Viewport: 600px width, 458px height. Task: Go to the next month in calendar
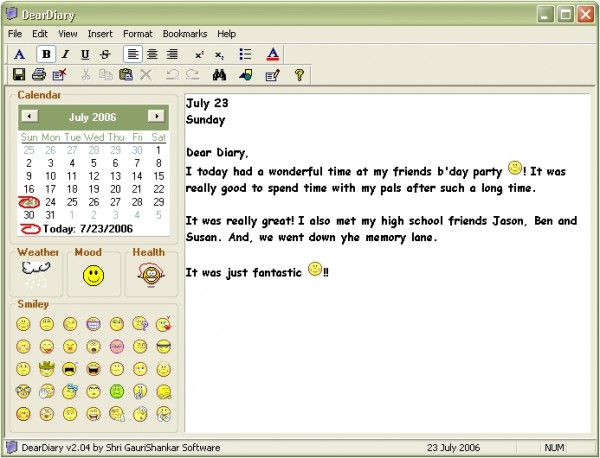click(156, 116)
